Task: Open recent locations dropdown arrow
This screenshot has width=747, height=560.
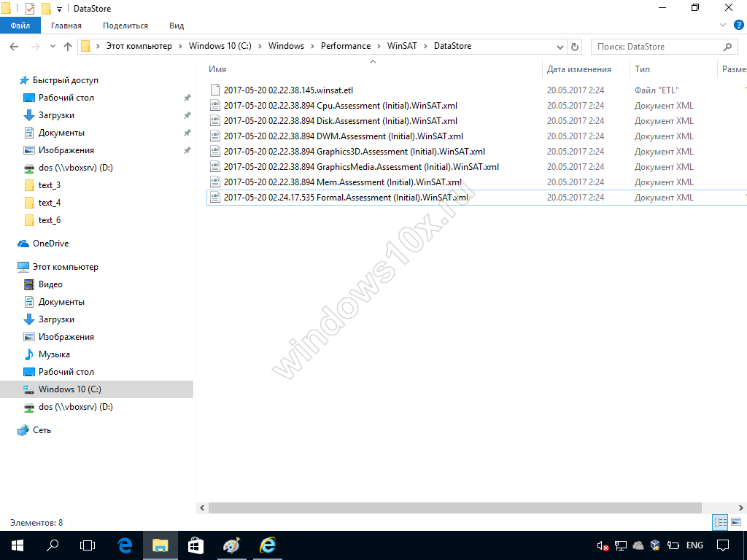Action: coord(53,47)
